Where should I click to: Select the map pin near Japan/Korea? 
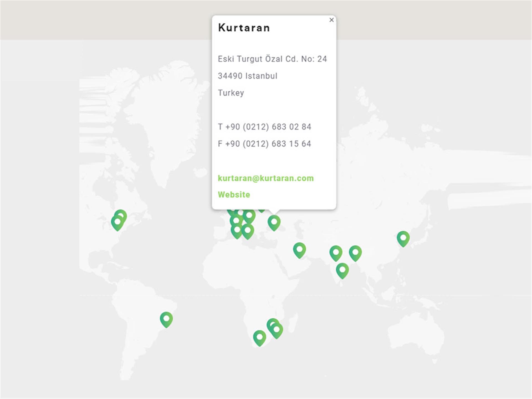point(403,239)
